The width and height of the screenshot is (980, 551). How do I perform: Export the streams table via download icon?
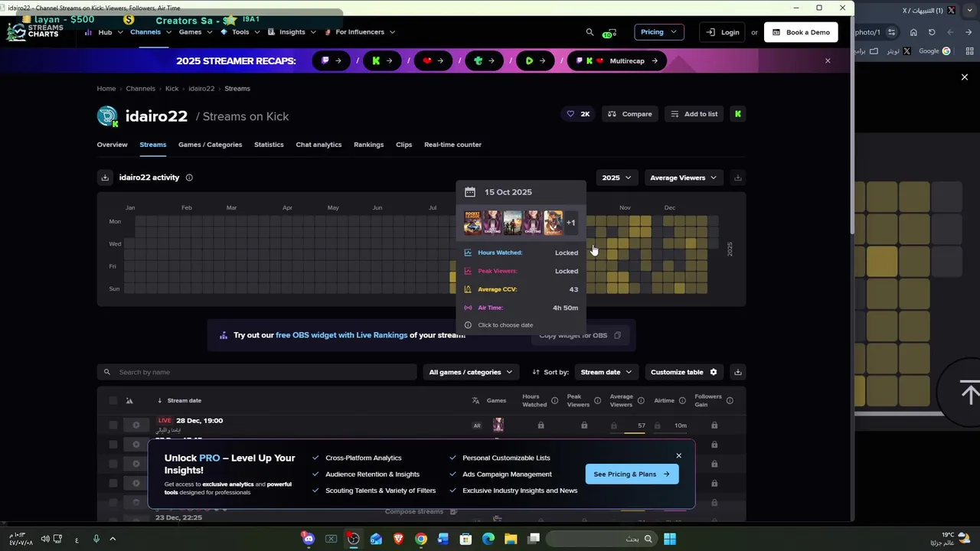[738, 372]
